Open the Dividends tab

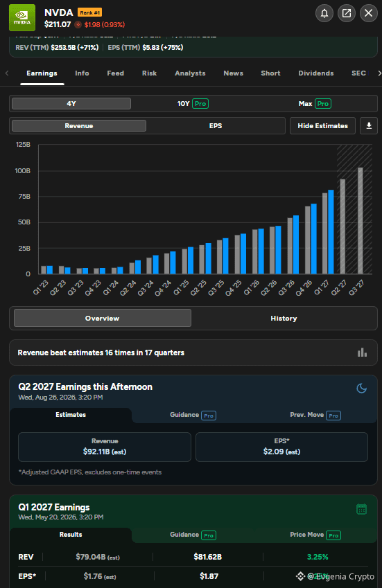point(316,73)
